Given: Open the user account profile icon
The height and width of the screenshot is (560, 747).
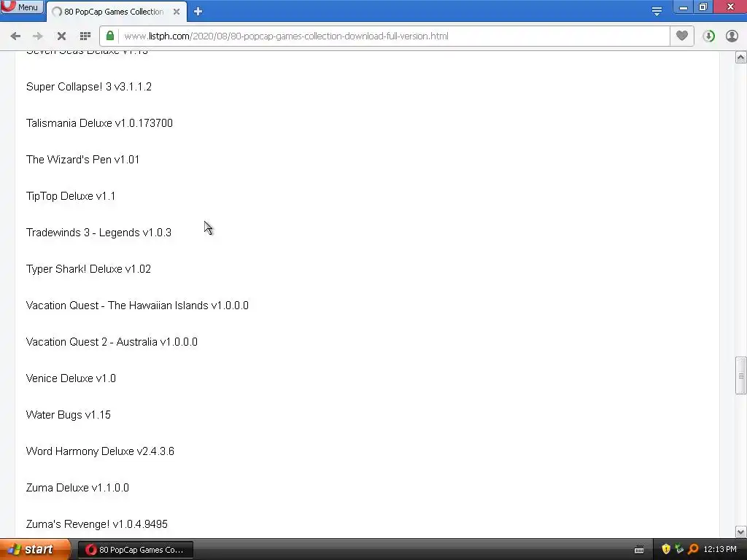Looking at the screenshot, I should pos(732,36).
